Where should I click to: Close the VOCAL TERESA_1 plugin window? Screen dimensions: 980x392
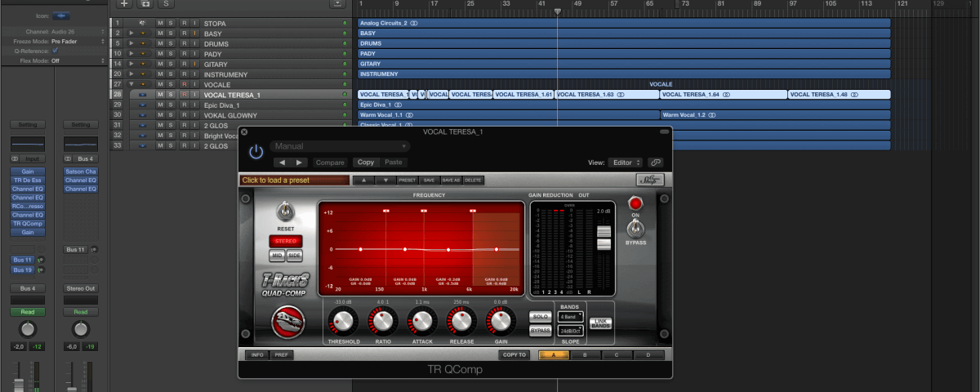point(244,131)
